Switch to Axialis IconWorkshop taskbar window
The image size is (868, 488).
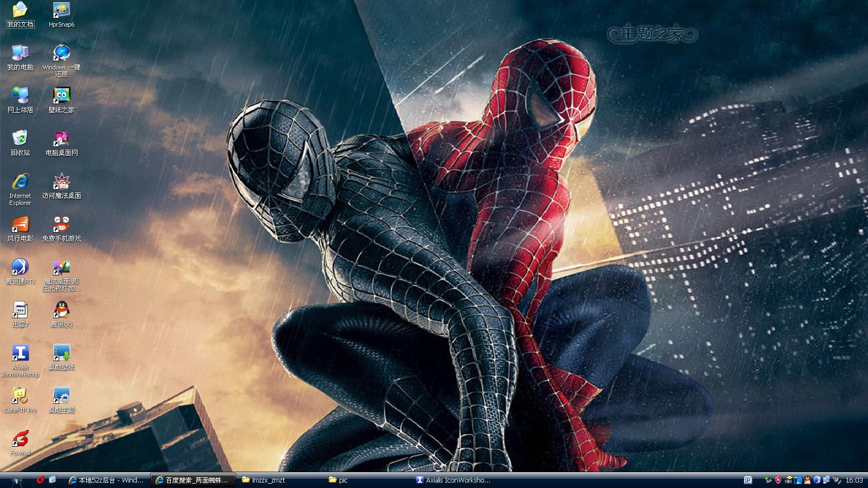coord(455,480)
